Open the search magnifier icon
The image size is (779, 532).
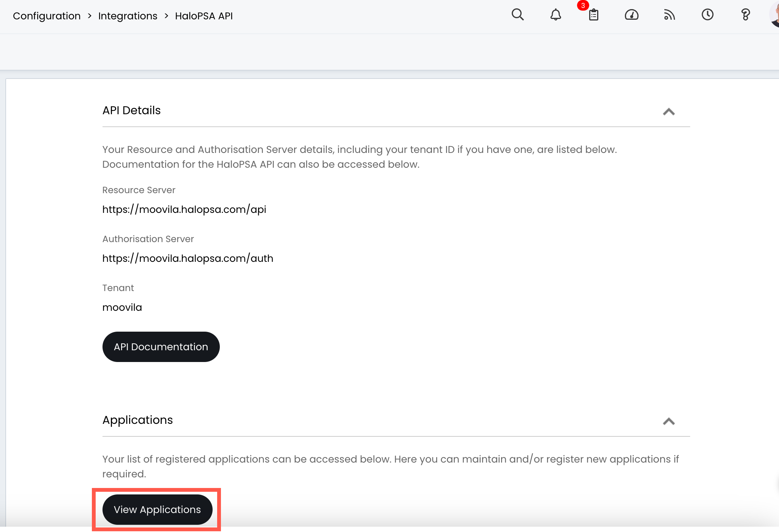[x=517, y=15]
